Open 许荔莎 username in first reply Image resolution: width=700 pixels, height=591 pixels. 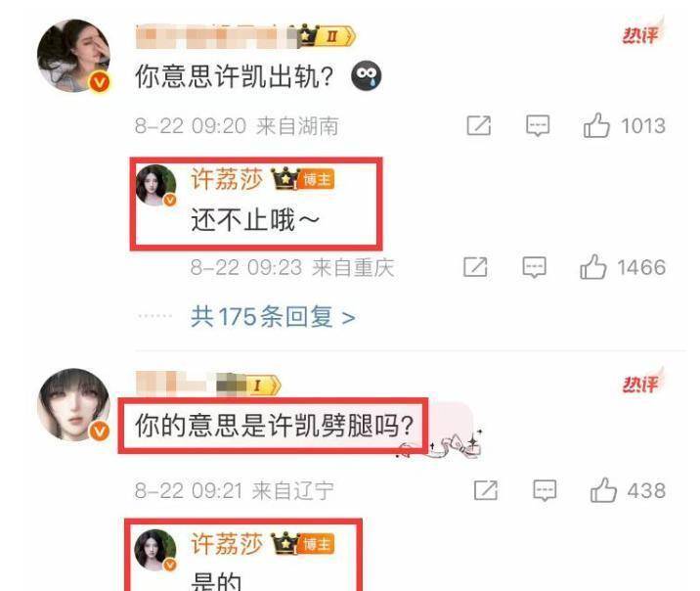[227, 179]
